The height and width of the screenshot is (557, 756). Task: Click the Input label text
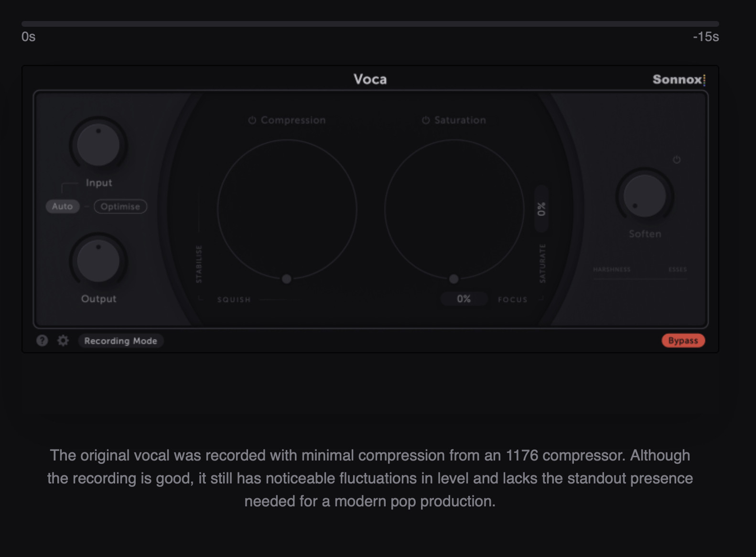click(x=99, y=183)
